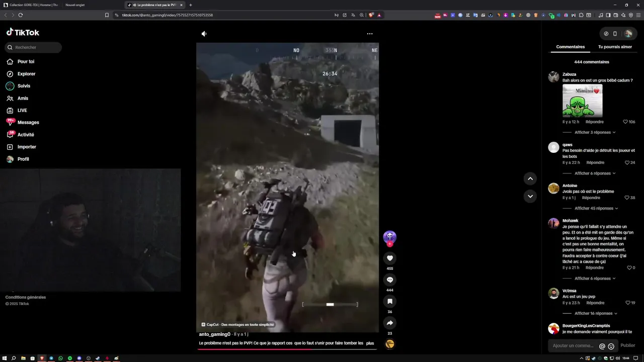Open the three-dots video options menu
This screenshot has width=644, height=362.
click(x=370, y=34)
